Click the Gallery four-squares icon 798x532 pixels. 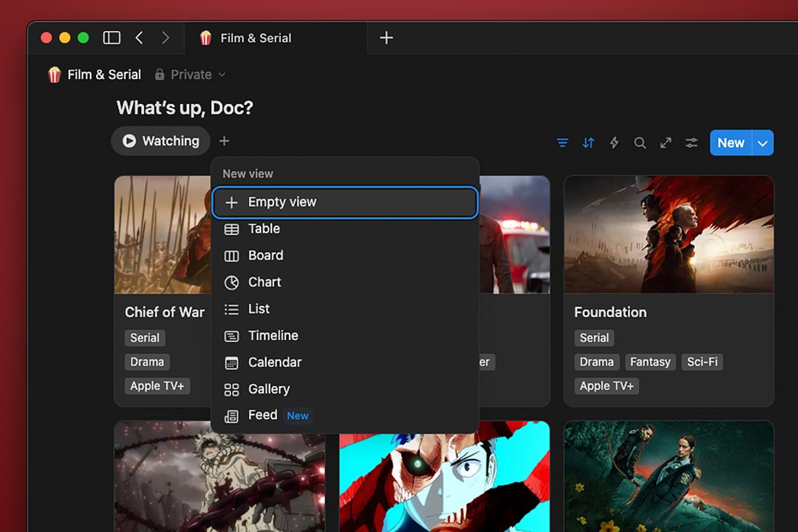click(231, 389)
